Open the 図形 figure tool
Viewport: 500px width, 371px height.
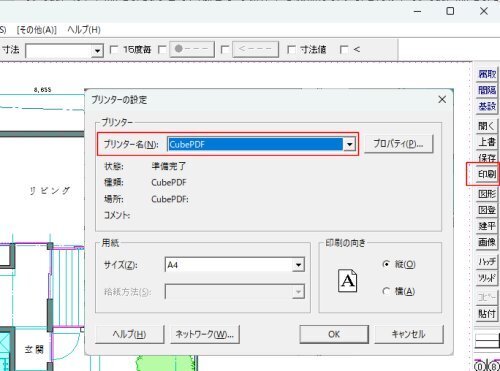(x=487, y=194)
